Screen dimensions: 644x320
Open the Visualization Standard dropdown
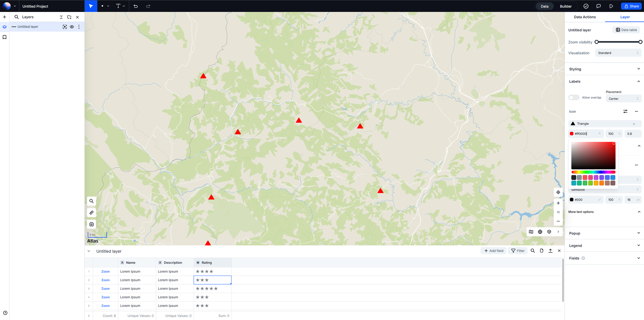tap(618, 53)
